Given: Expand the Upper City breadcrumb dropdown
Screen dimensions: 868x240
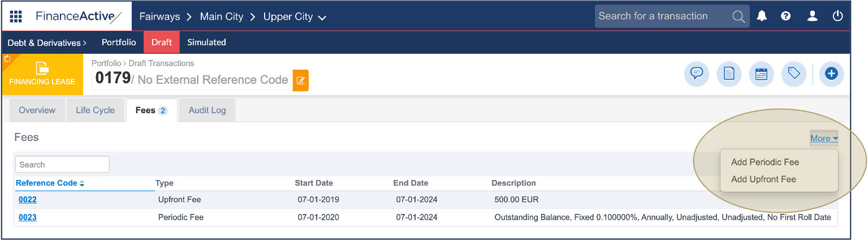Looking at the screenshot, I should 322,18.
